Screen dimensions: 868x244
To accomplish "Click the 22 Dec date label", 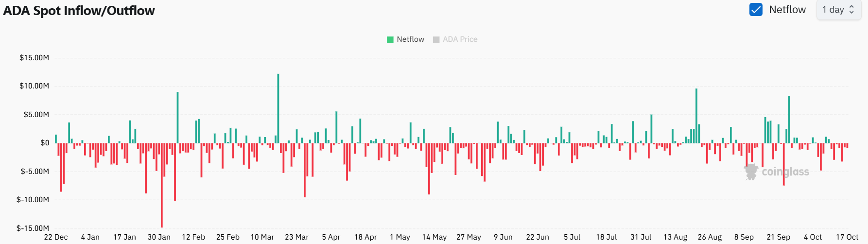I will (x=56, y=237).
